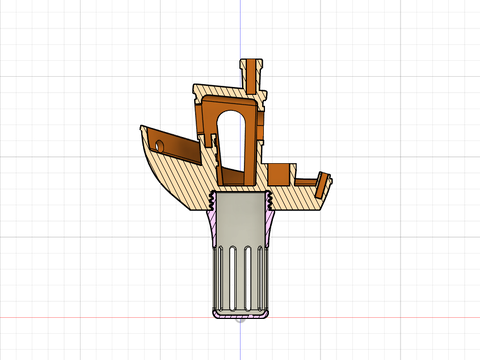This screenshot has width=480, height=360.
Task: Select the arch-shaped opening in the center orange part
Action: [232, 141]
